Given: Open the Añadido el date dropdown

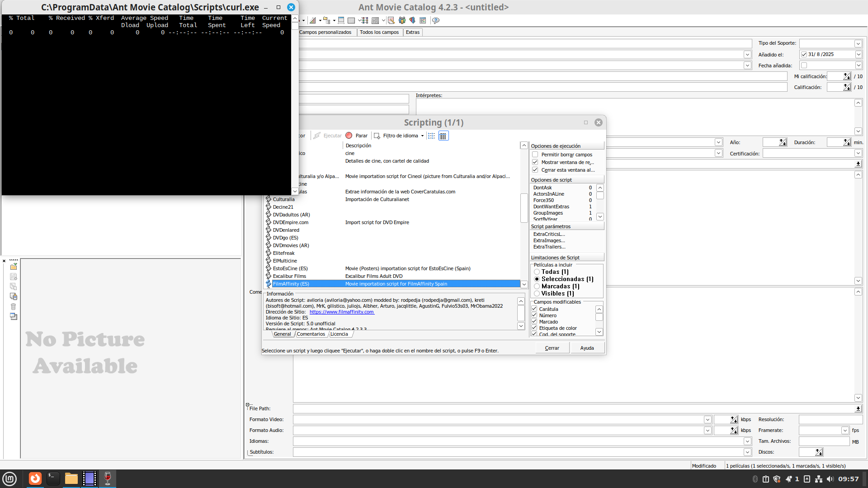Looking at the screenshot, I should [858, 54].
